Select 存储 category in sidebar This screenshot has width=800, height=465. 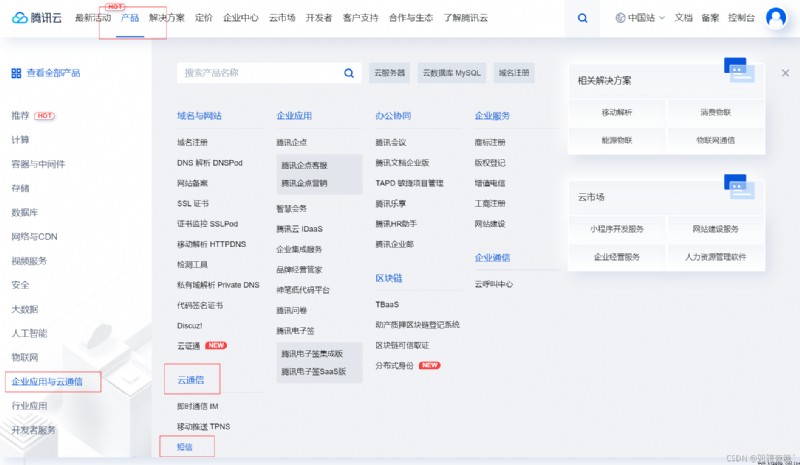[x=20, y=188]
